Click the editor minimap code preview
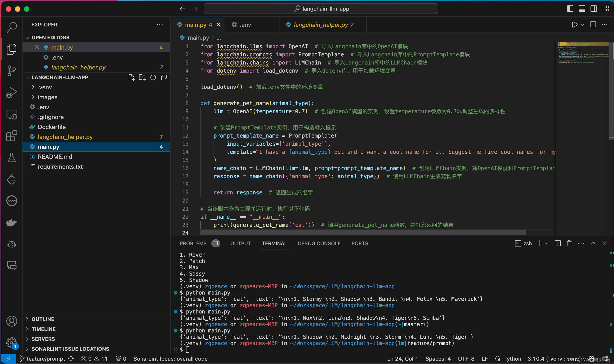 coord(583,53)
